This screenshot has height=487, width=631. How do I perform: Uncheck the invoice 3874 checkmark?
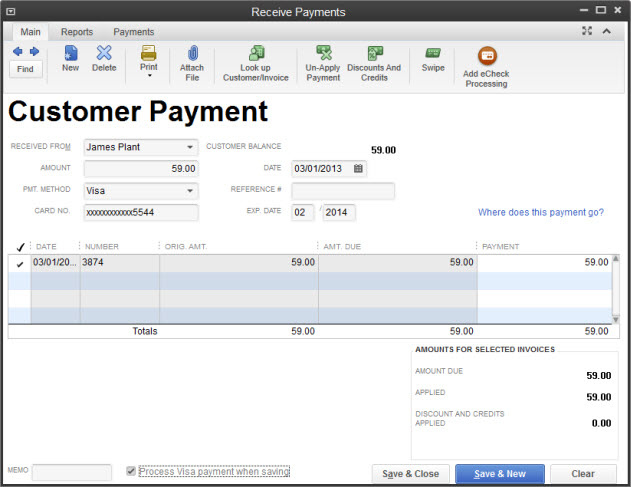pos(20,263)
